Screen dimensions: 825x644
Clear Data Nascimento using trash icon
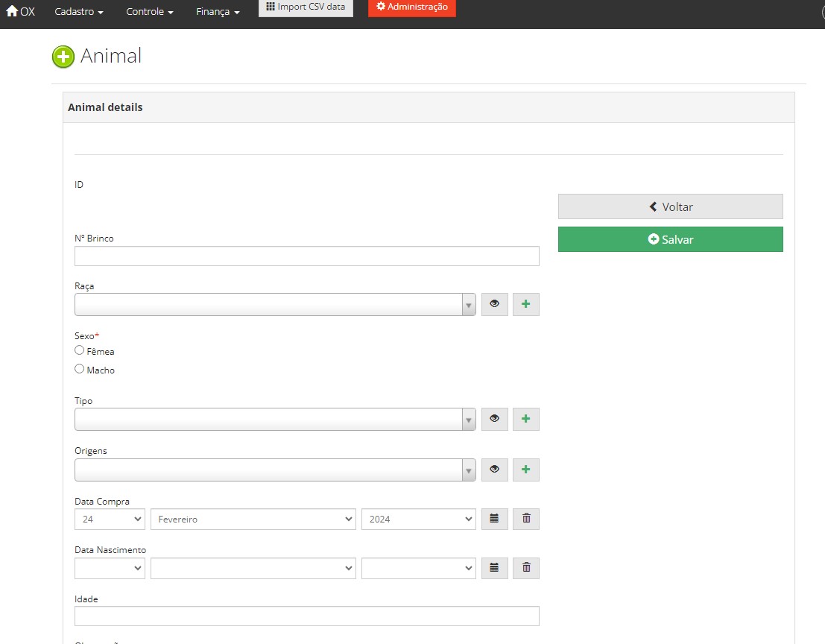[x=525, y=568]
